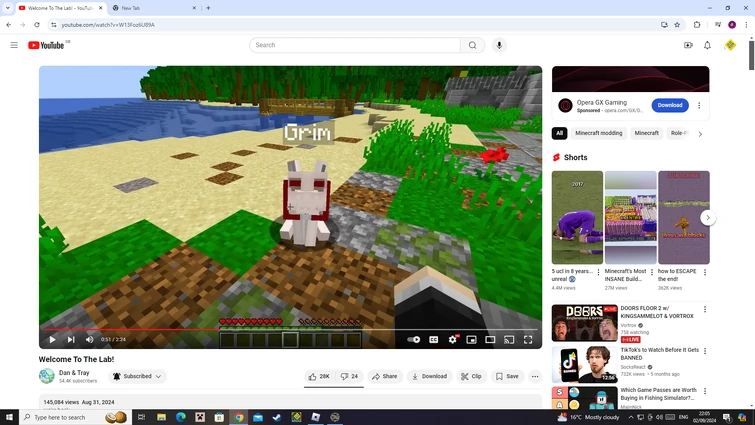
Task: Go back in the browser
Action: [x=9, y=25]
